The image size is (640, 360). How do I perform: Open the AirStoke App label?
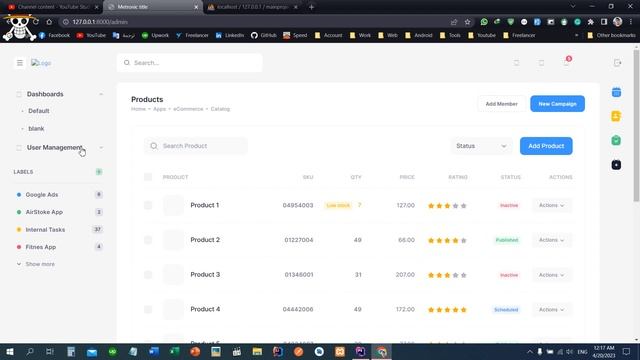(x=44, y=212)
